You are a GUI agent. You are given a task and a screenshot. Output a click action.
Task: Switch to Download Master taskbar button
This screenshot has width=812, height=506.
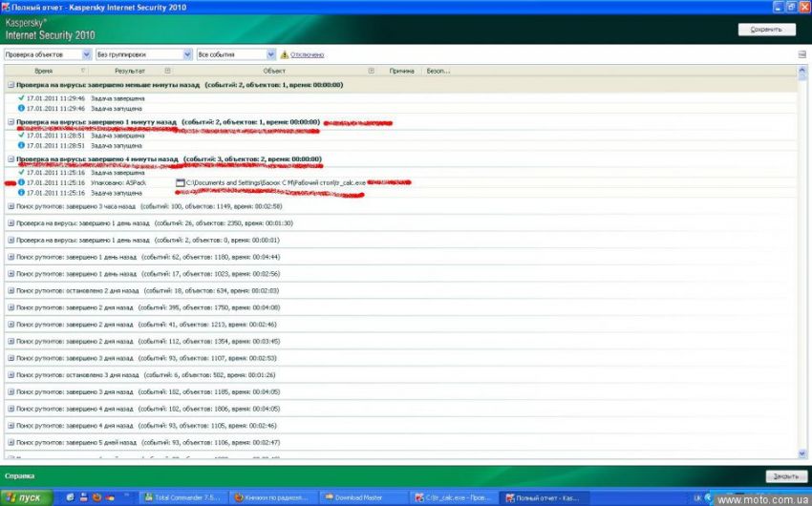(362, 497)
